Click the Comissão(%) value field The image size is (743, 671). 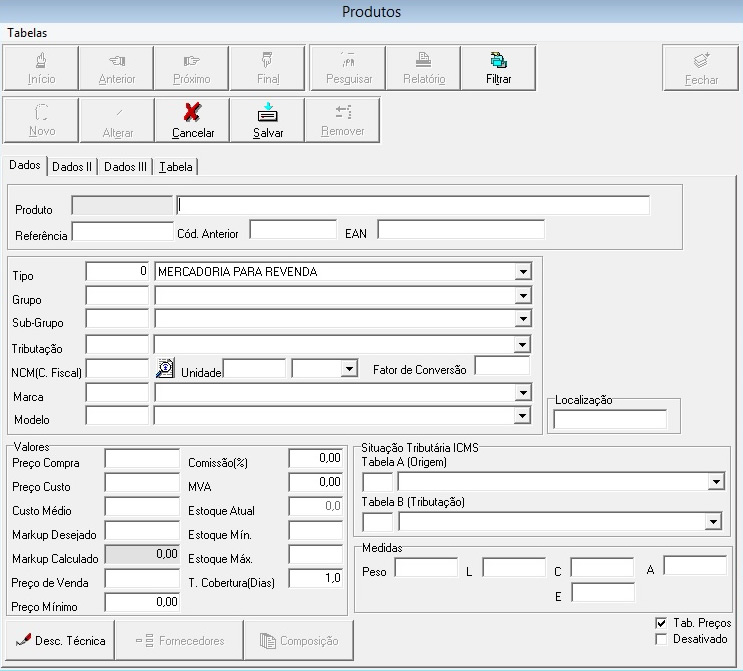click(x=315, y=458)
